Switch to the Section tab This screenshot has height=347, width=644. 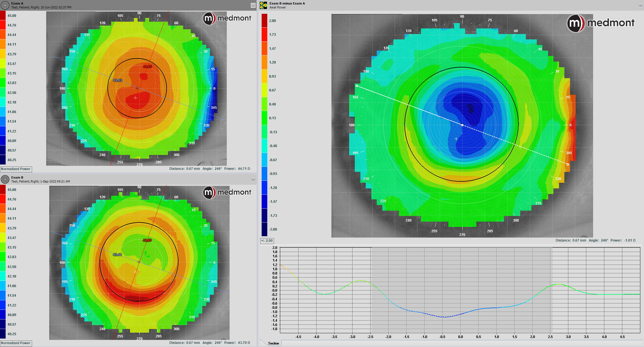pos(273,343)
